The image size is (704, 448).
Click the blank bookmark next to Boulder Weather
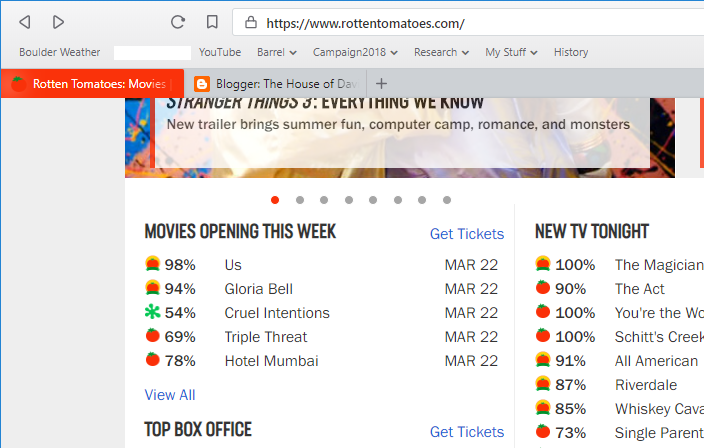[152, 53]
